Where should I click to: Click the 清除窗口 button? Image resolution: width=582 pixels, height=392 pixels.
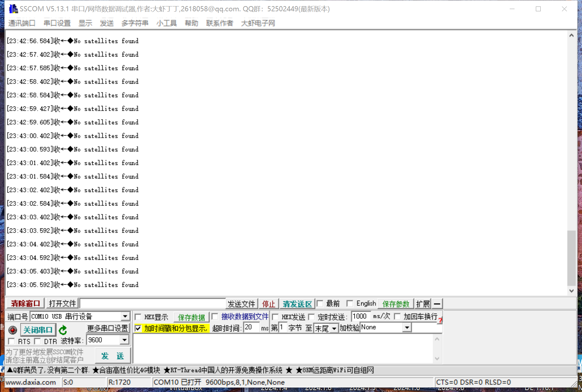pos(25,304)
